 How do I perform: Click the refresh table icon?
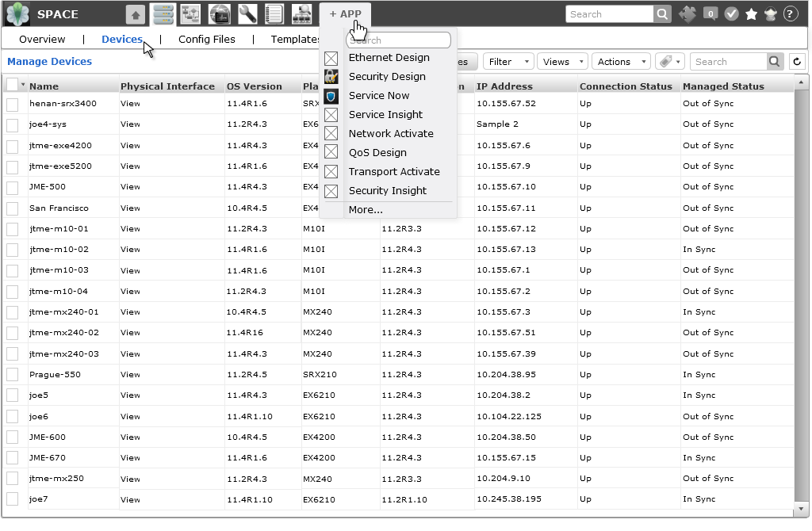coord(797,62)
